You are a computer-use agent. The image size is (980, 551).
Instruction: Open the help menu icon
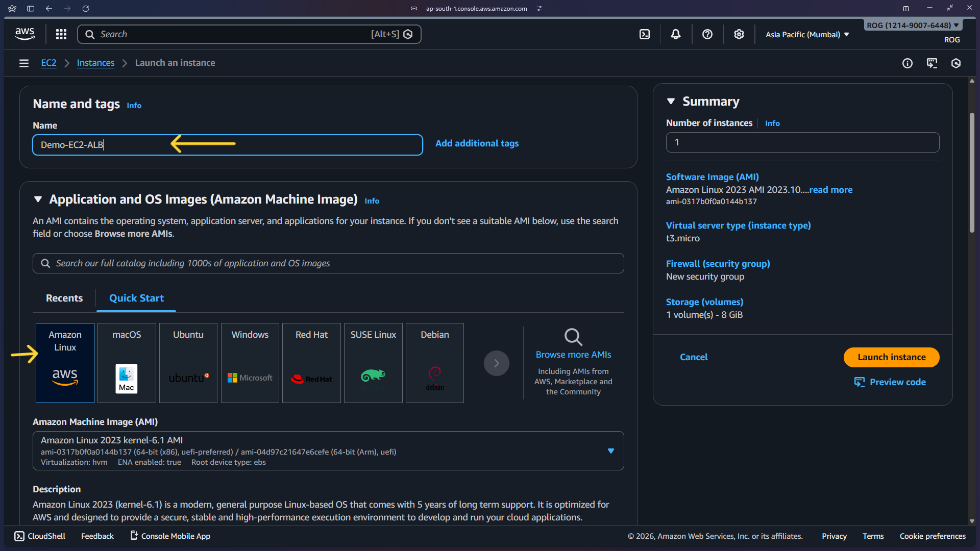(x=707, y=34)
